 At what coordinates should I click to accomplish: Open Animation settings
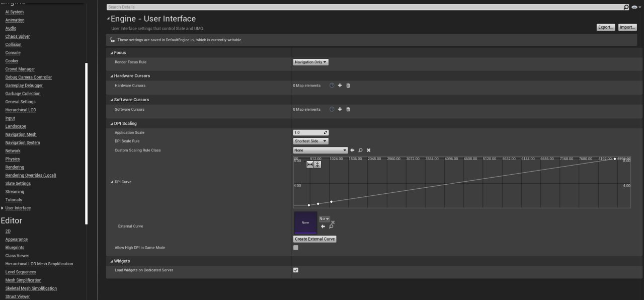15,20
